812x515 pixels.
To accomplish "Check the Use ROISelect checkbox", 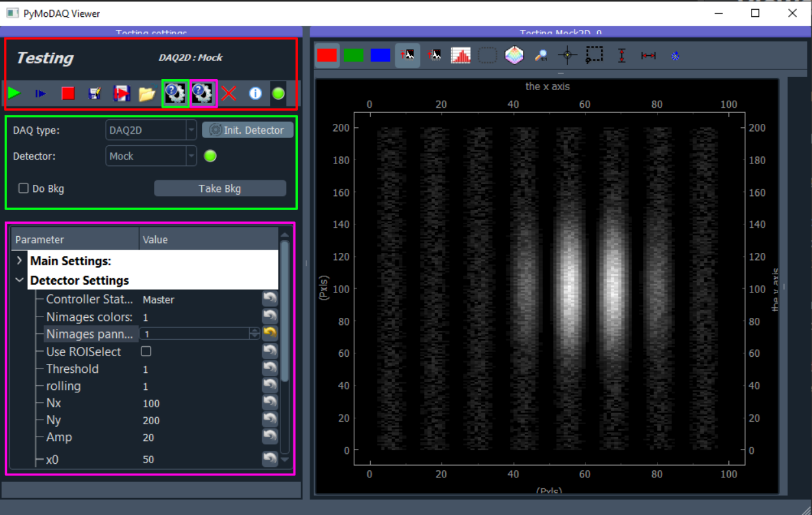I will (x=146, y=351).
